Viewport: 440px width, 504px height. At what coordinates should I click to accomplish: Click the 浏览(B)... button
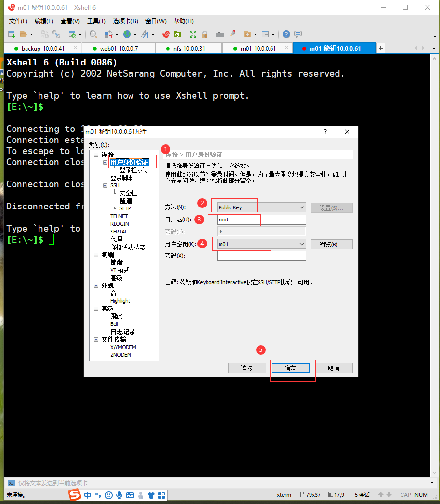click(331, 244)
